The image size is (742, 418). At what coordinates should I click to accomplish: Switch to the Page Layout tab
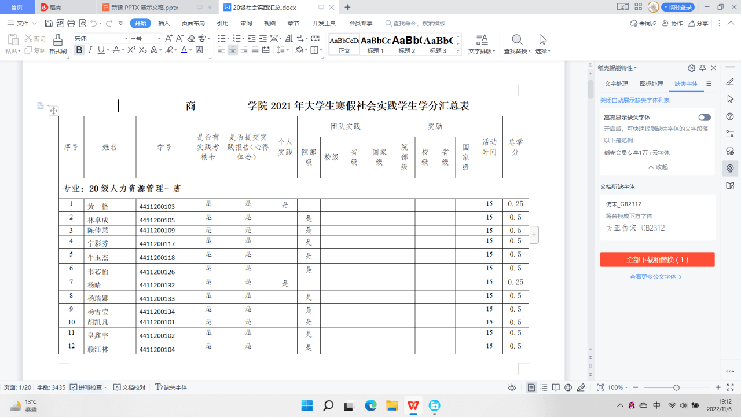pos(193,23)
